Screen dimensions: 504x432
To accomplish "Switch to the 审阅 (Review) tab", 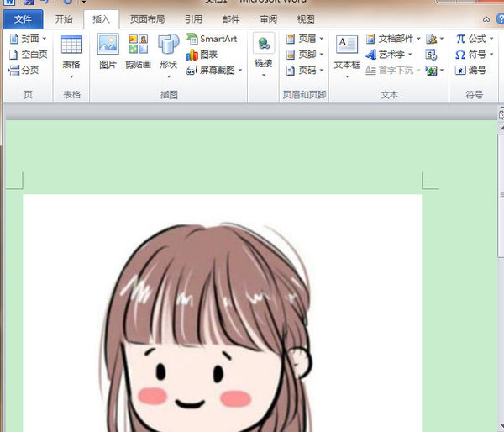I will pos(268,18).
